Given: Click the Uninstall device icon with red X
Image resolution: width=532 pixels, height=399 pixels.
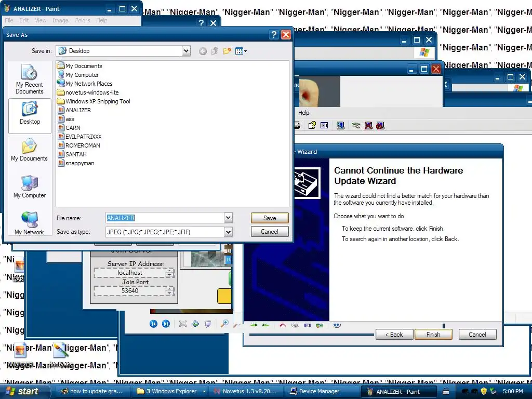Looking at the screenshot, I should pos(368,126).
